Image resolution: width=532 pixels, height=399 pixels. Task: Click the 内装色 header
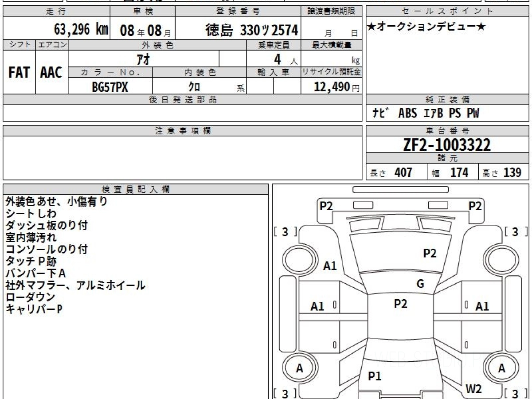pyautogui.click(x=199, y=72)
